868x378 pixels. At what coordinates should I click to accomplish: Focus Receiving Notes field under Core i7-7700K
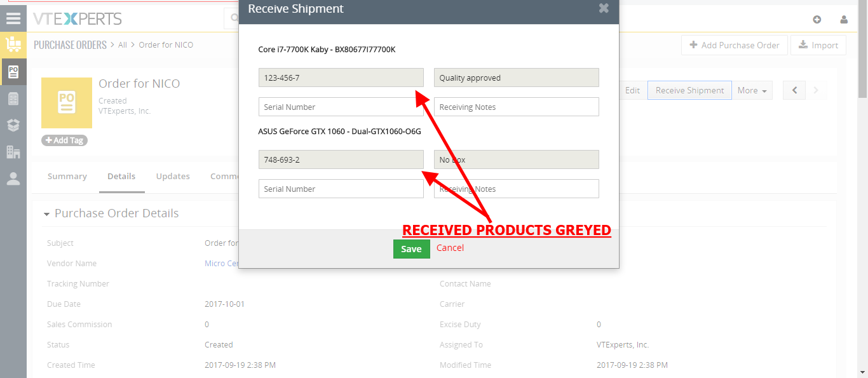tap(517, 107)
